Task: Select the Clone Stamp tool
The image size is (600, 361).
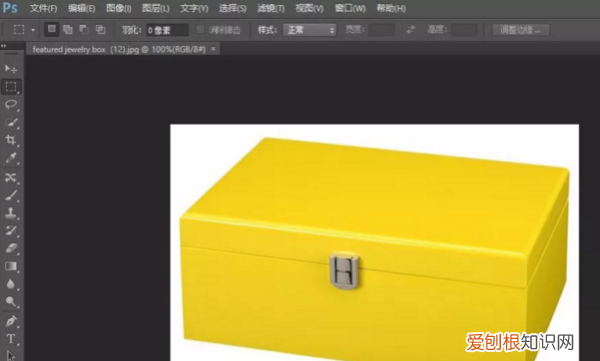Action: click(11, 213)
